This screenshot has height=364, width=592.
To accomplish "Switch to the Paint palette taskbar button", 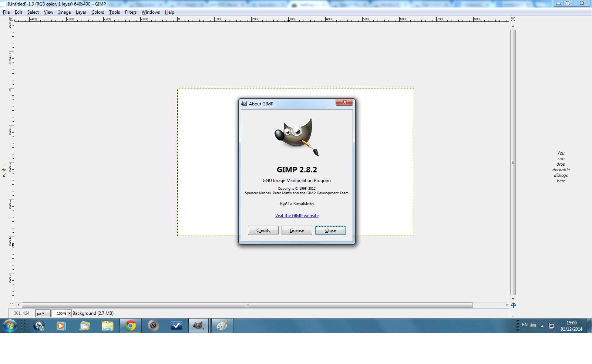I will pyautogui.click(x=222, y=326).
